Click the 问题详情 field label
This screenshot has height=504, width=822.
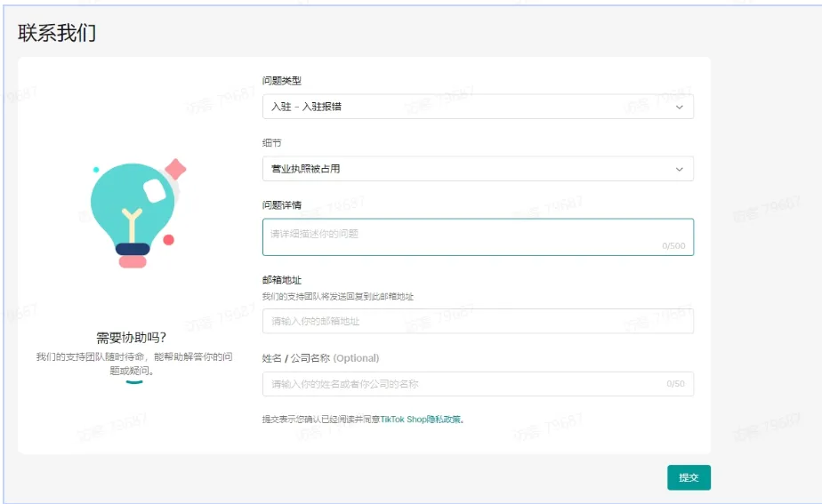(x=281, y=204)
